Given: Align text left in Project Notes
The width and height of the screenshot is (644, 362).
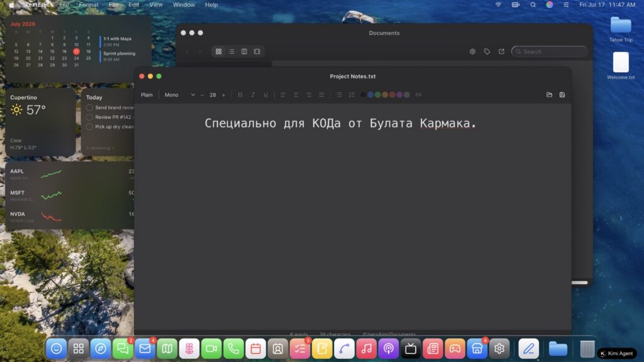Looking at the screenshot, I should pos(282,95).
